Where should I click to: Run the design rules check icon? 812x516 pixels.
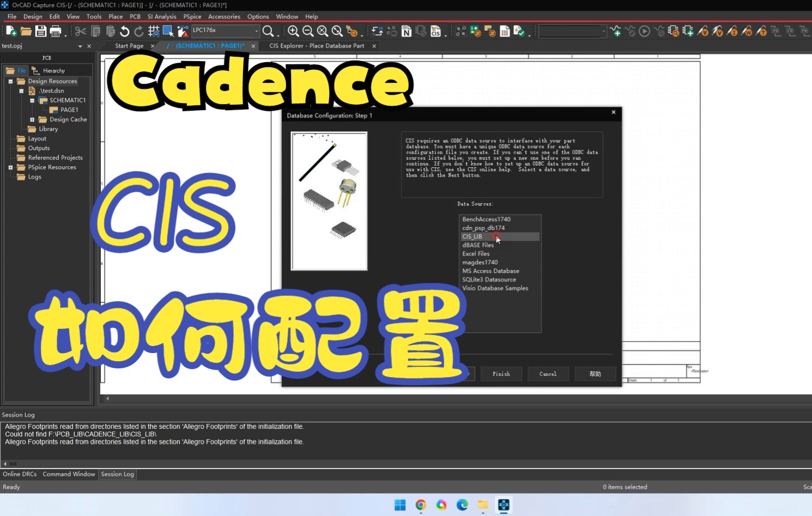point(519,32)
